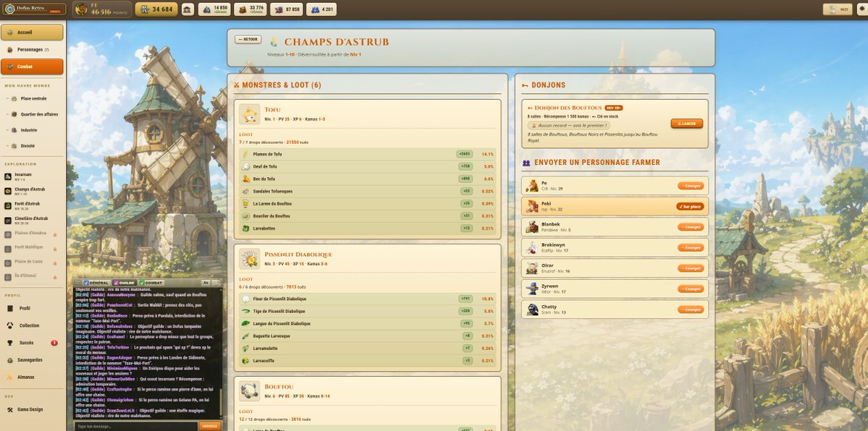Open Divinité section
The height and width of the screenshot is (431, 868).
[x=32, y=146]
